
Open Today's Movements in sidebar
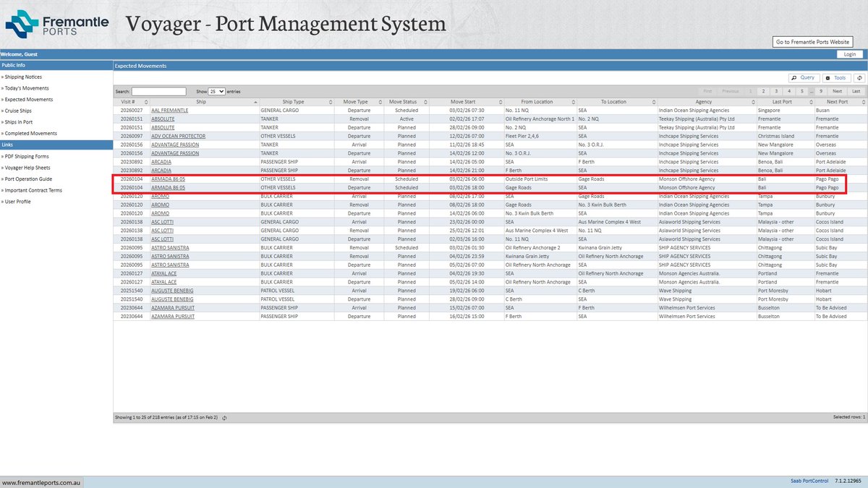27,87
